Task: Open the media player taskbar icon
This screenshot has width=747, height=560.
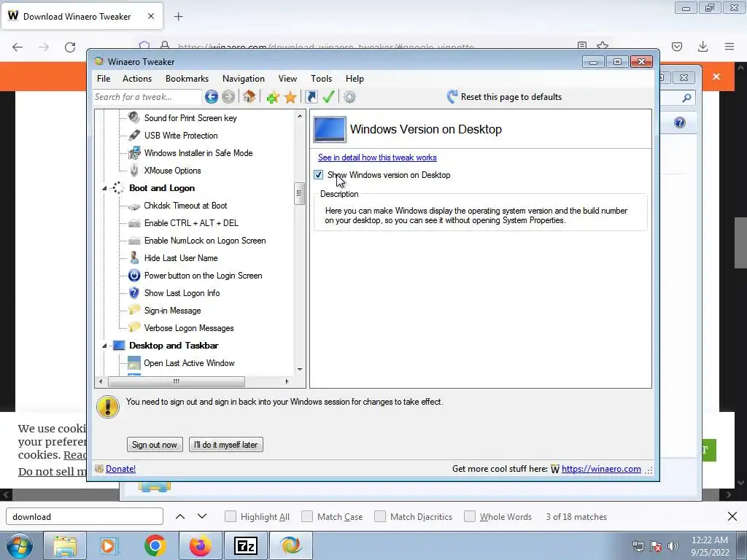Action: [109, 545]
